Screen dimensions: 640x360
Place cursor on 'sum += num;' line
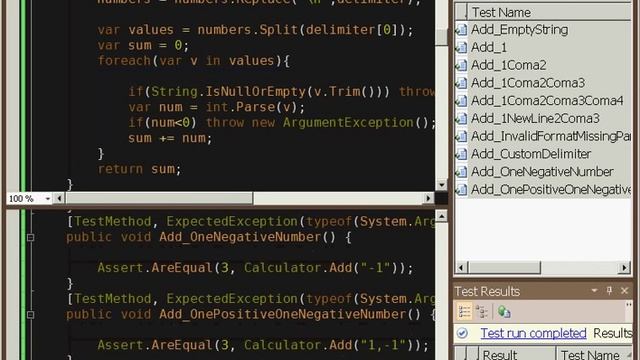170,138
